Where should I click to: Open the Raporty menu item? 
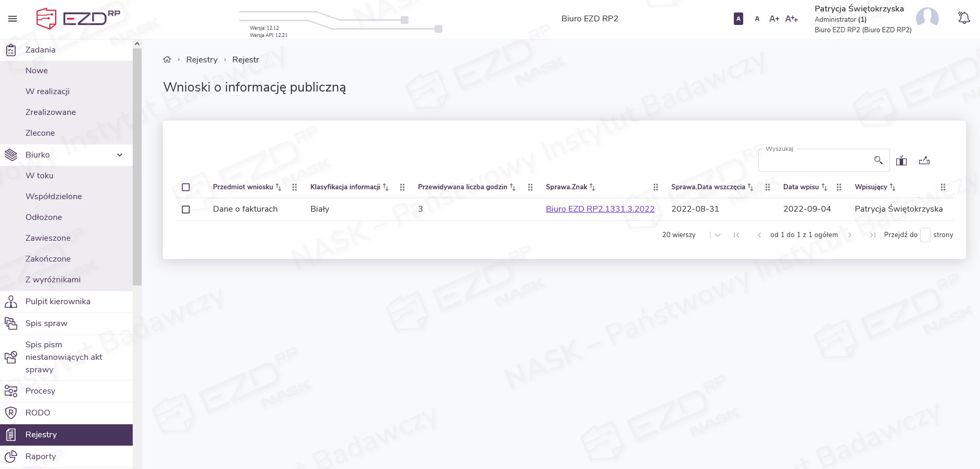[41, 457]
